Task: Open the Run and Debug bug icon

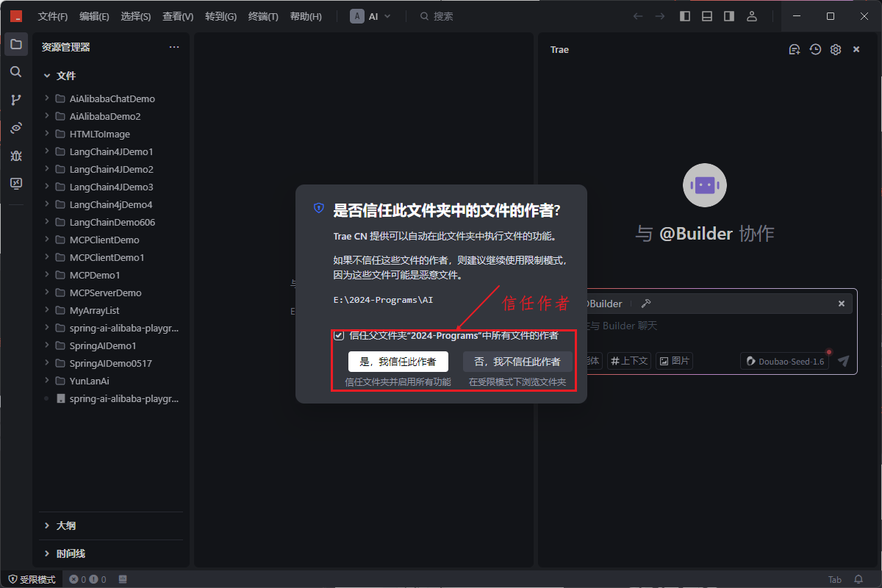Action: [x=16, y=156]
